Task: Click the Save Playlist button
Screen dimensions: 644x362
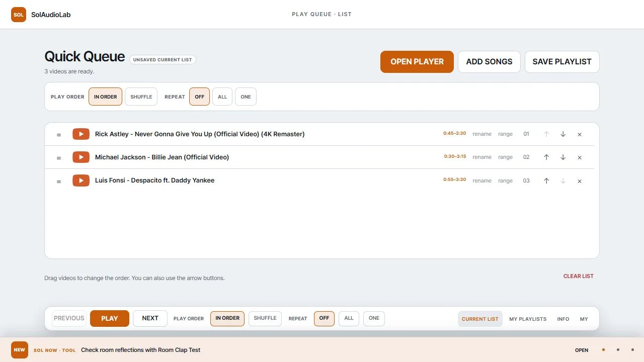Action: point(562,62)
